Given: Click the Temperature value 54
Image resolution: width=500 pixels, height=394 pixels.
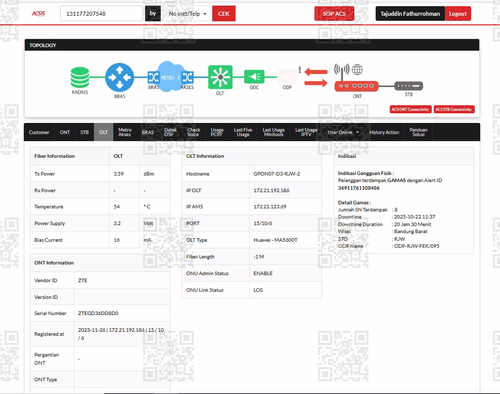Looking at the screenshot, I should (116, 207).
